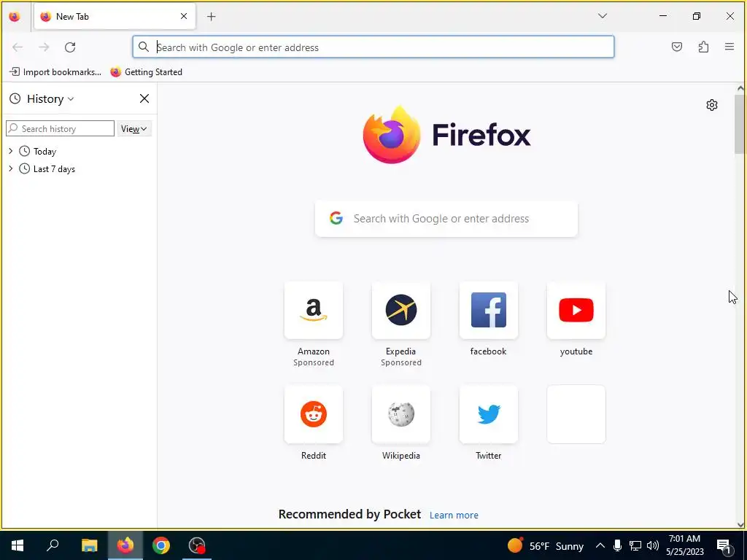This screenshot has width=747, height=560.
Task: Reload the page with the refresh icon
Action: (70, 47)
